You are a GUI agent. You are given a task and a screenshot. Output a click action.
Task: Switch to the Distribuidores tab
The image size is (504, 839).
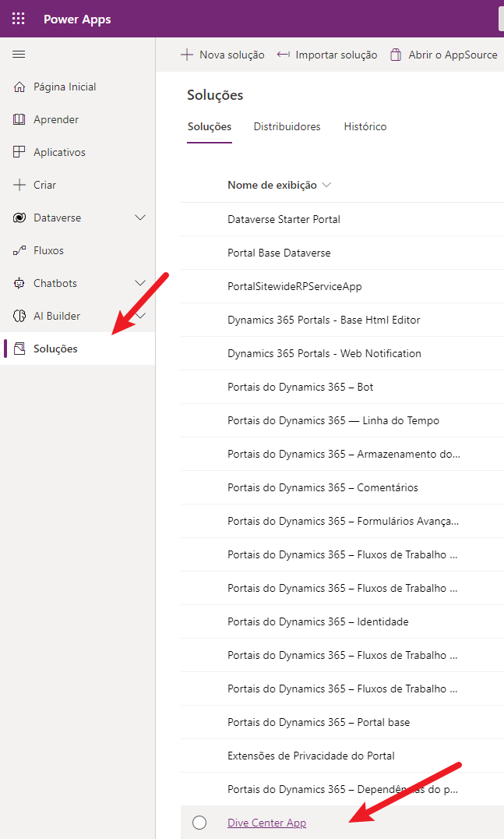(x=287, y=127)
